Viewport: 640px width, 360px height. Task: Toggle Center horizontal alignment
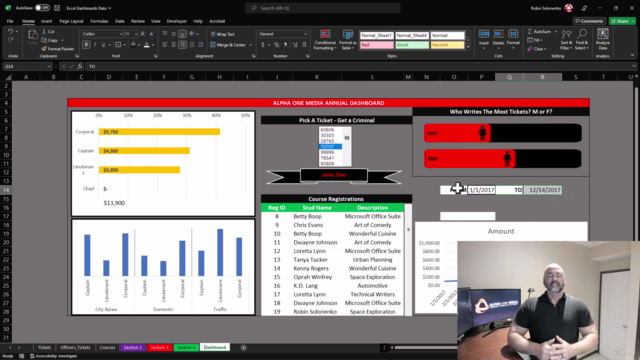[173, 45]
